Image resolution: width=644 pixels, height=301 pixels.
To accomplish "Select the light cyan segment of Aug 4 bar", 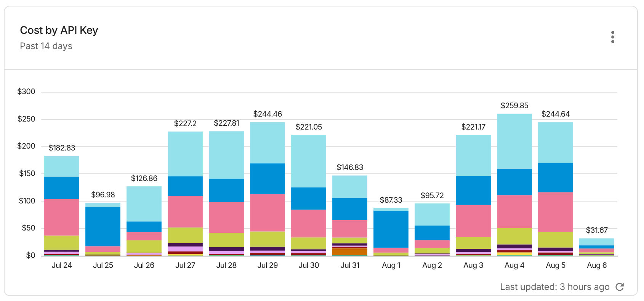I will (514, 141).
